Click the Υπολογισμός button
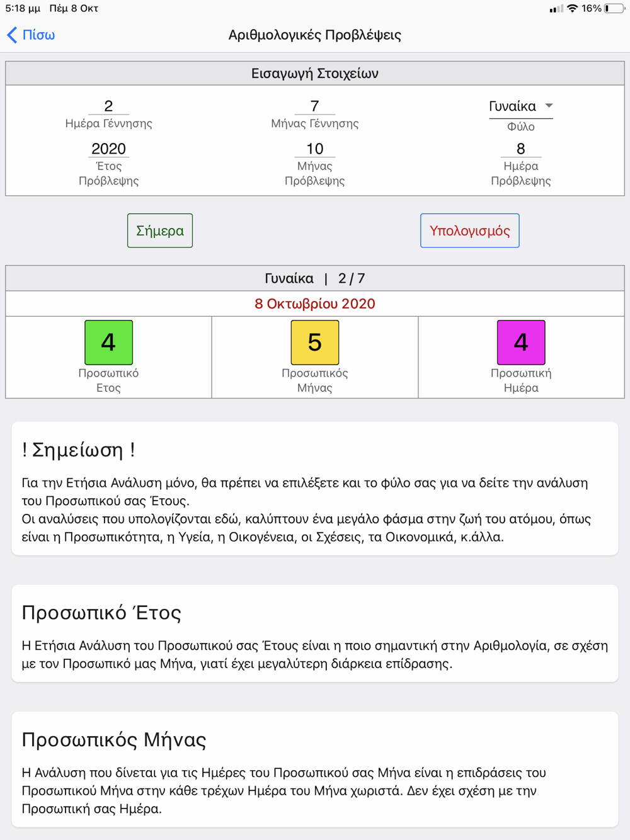Screen dimensions: 630x840 click(470, 230)
